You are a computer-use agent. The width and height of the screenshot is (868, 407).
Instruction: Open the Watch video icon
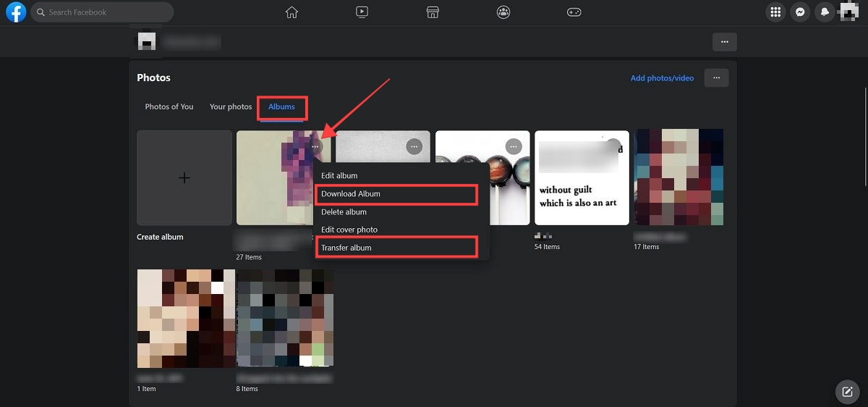click(362, 12)
